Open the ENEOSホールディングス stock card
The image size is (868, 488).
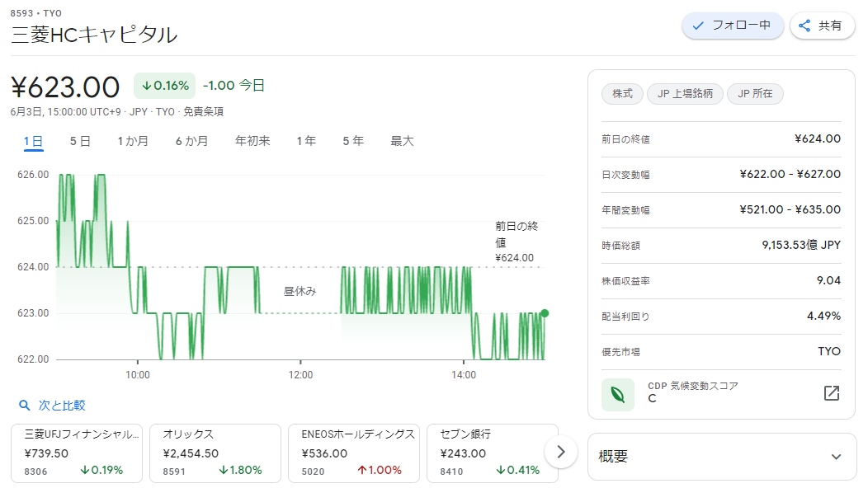click(x=354, y=453)
